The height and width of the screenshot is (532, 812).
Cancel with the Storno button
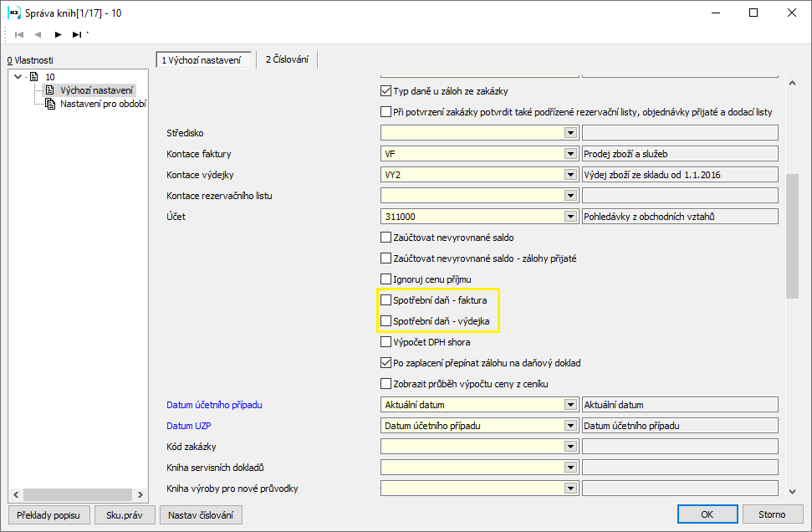772,514
